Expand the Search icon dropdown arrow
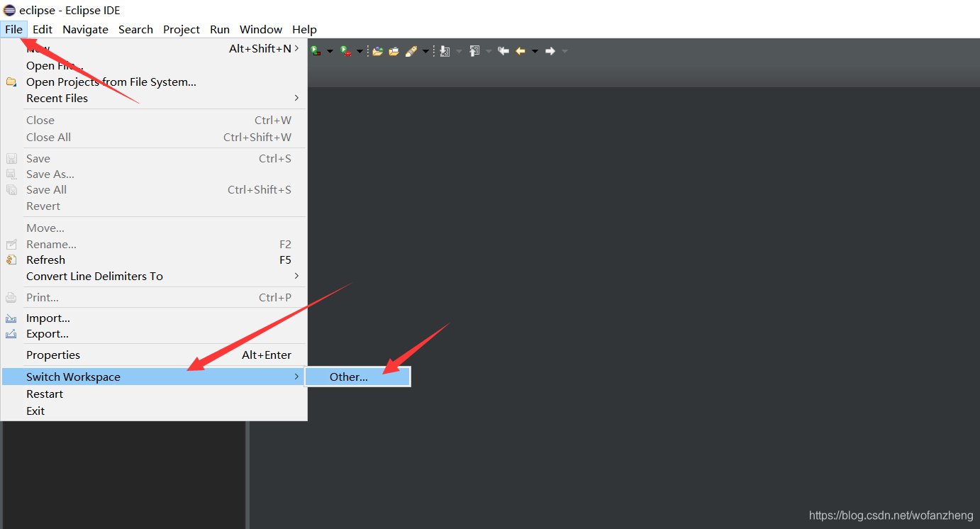This screenshot has height=529, width=980. (x=425, y=51)
